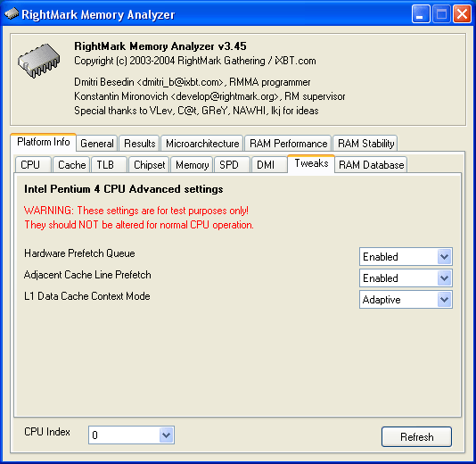This screenshot has height=464, width=476.
Task: Click the 'They should NOT be altered' warning line
Action: pos(139,225)
